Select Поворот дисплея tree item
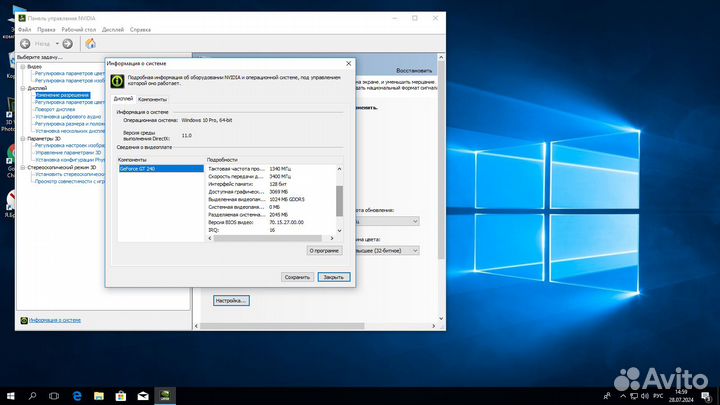This screenshot has height=405, width=720. 55,109
